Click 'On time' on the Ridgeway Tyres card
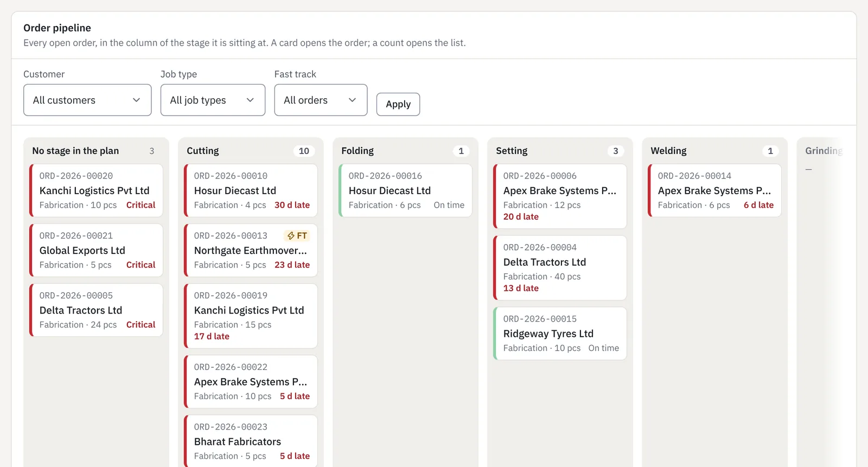 click(x=603, y=348)
